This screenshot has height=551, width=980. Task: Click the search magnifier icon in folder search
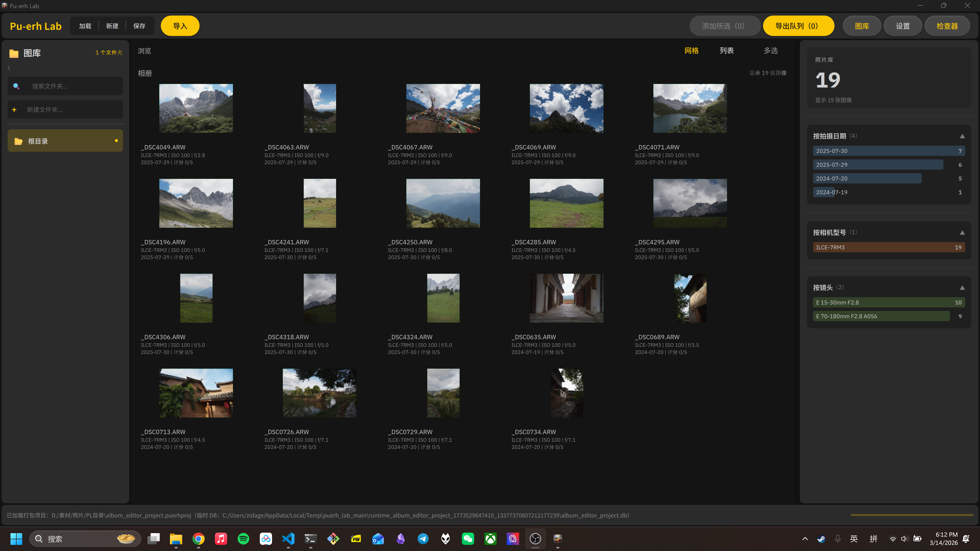point(16,86)
